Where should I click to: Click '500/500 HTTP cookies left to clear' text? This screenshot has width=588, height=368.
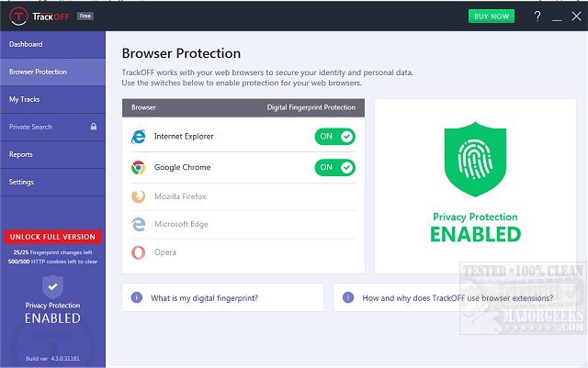(x=53, y=262)
